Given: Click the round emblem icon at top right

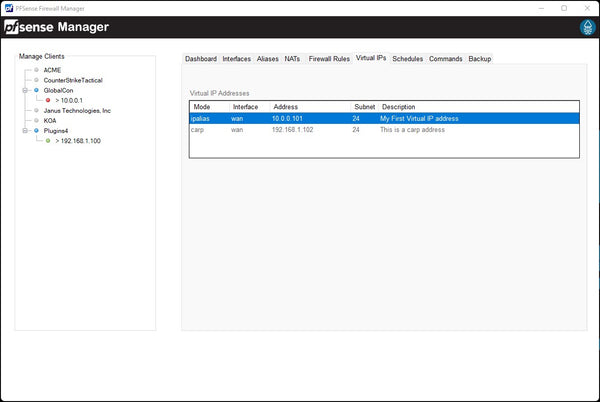Looking at the screenshot, I should click(585, 28).
